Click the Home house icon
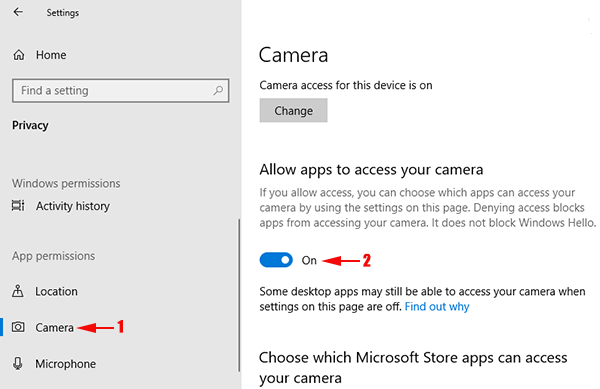Viewport: 600px width, 389px height. tap(19, 55)
